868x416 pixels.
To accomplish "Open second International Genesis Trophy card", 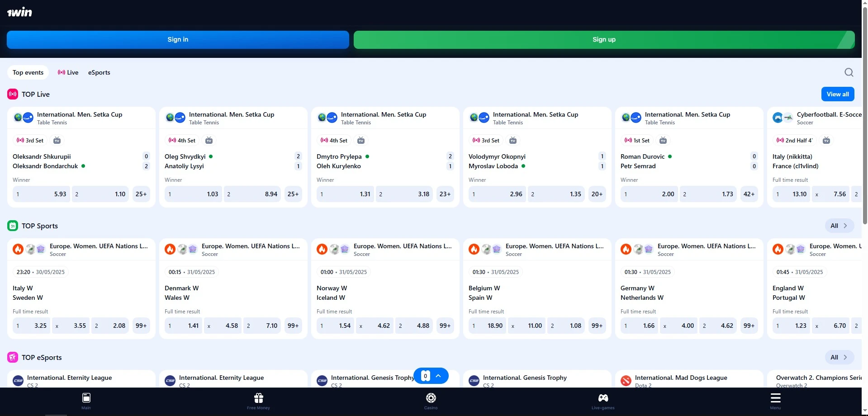I will click(537, 379).
